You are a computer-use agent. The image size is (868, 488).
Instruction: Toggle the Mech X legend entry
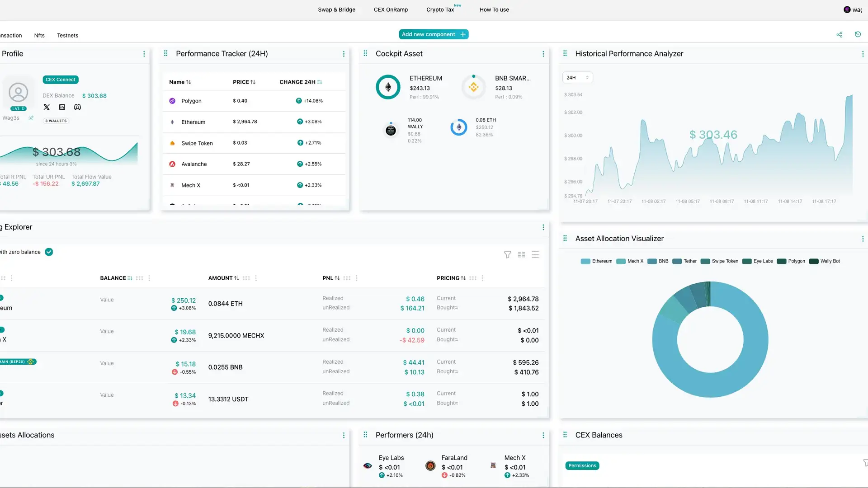tap(630, 261)
